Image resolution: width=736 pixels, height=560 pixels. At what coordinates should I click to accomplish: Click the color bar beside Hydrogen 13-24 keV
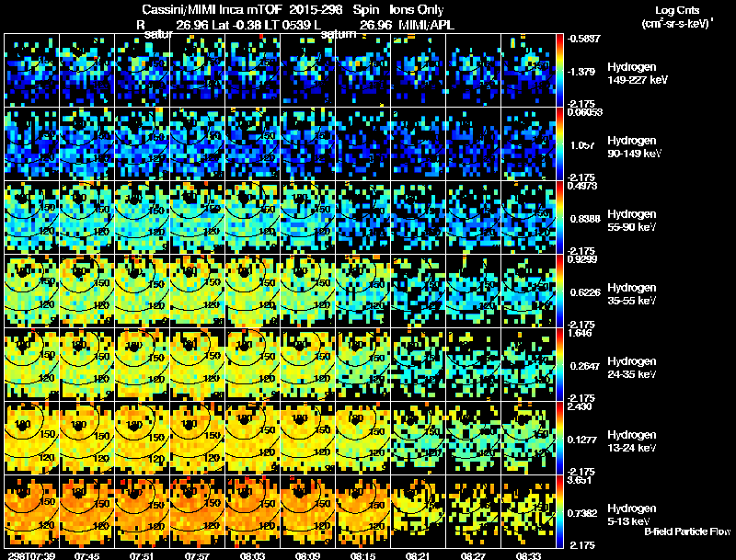point(559,439)
